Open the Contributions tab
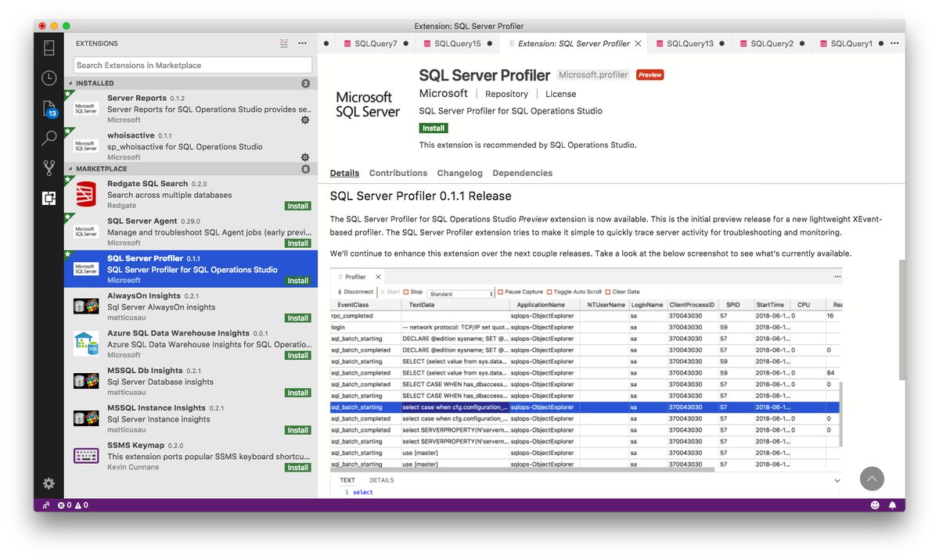 [x=398, y=173]
